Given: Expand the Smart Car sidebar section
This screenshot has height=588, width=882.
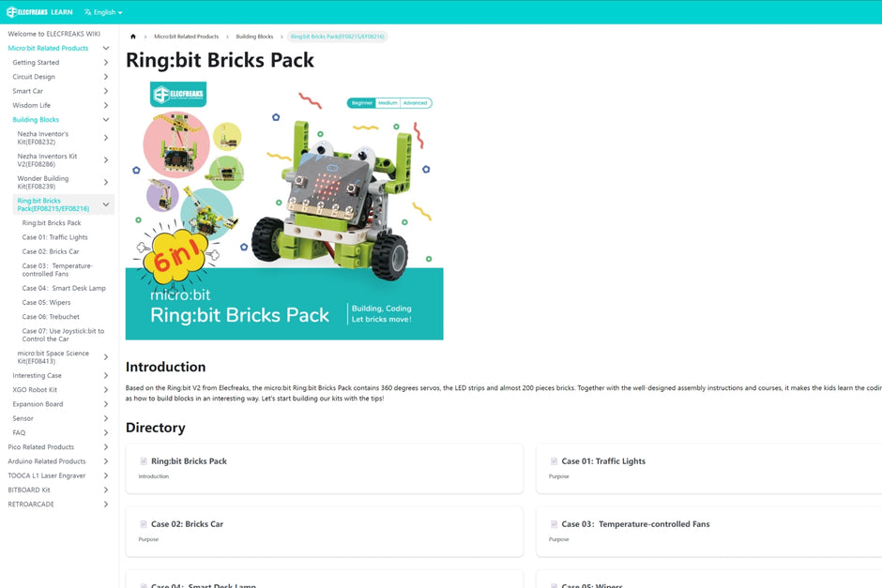Looking at the screenshot, I should [x=106, y=91].
